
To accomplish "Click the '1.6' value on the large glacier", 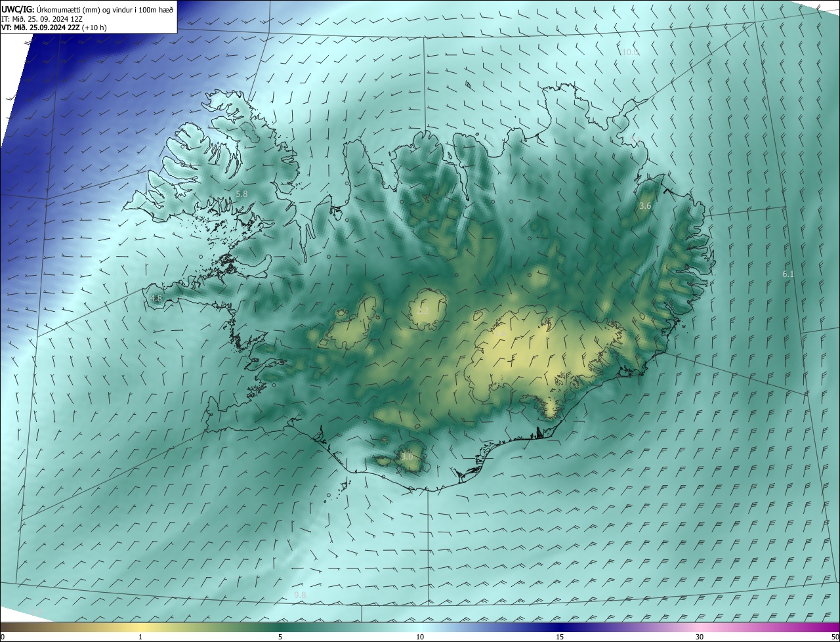I will click(x=500, y=334).
